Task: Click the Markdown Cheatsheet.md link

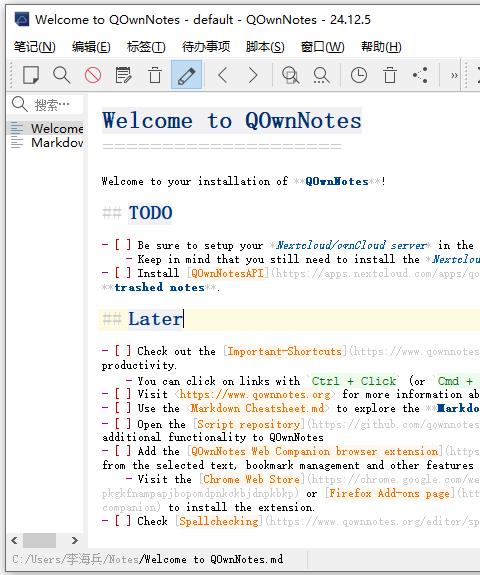Action: (x=257, y=409)
